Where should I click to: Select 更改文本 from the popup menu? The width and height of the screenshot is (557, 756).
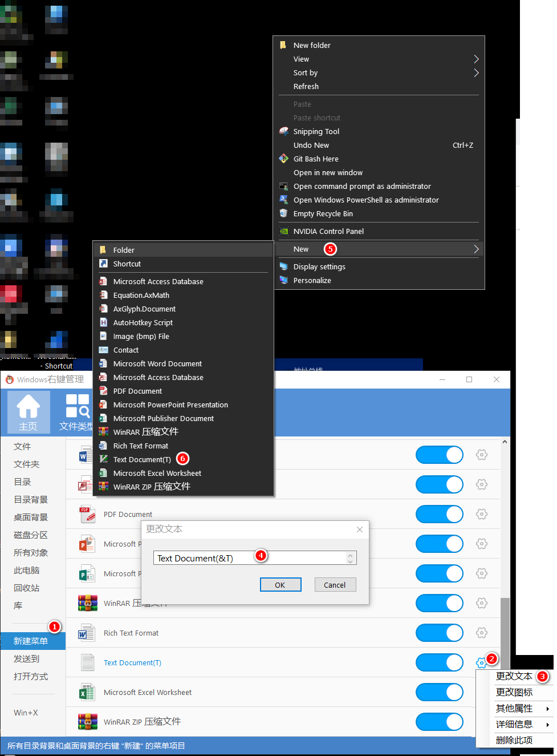[x=514, y=676]
